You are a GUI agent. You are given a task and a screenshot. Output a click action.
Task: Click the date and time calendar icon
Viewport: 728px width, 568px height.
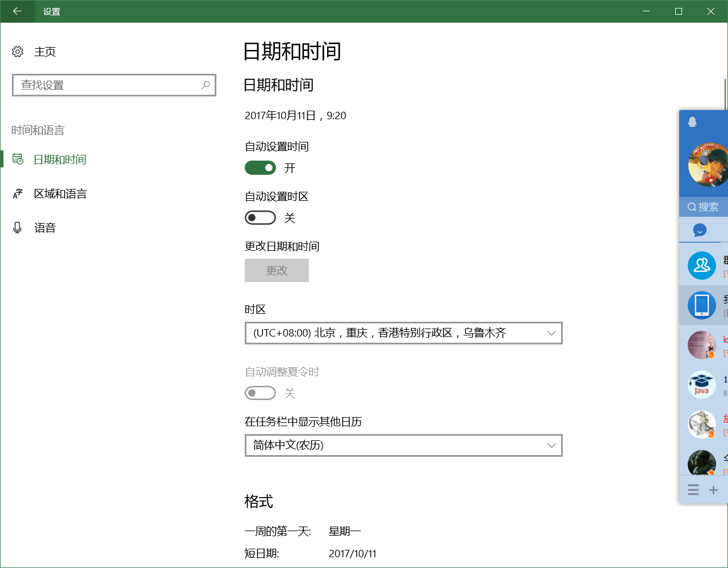[18, 159]
